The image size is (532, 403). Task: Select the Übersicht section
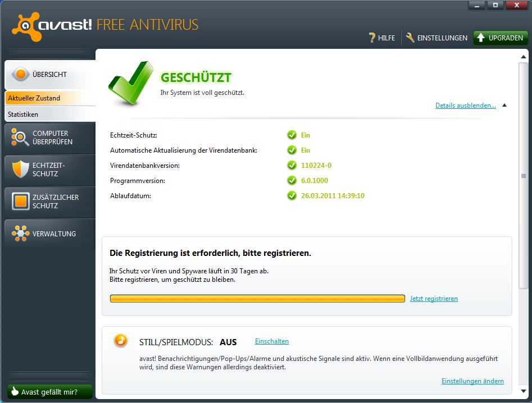click(x=50, y=74)
